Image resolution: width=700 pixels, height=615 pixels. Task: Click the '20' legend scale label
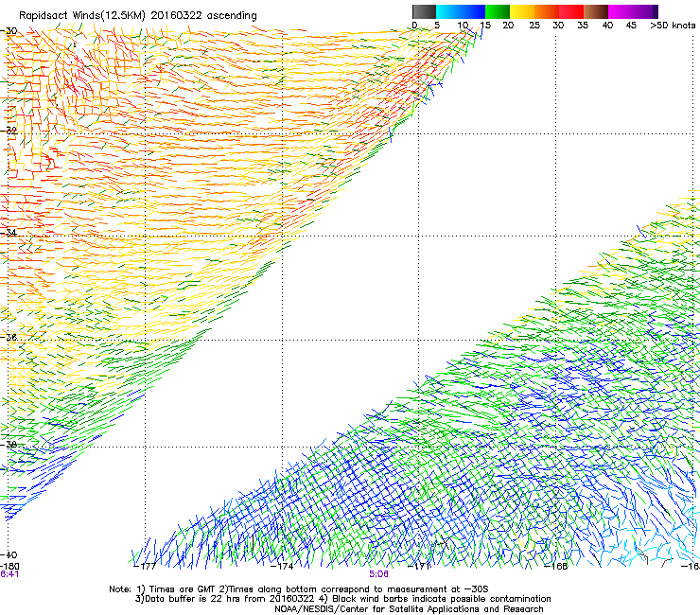coord(508,26)
